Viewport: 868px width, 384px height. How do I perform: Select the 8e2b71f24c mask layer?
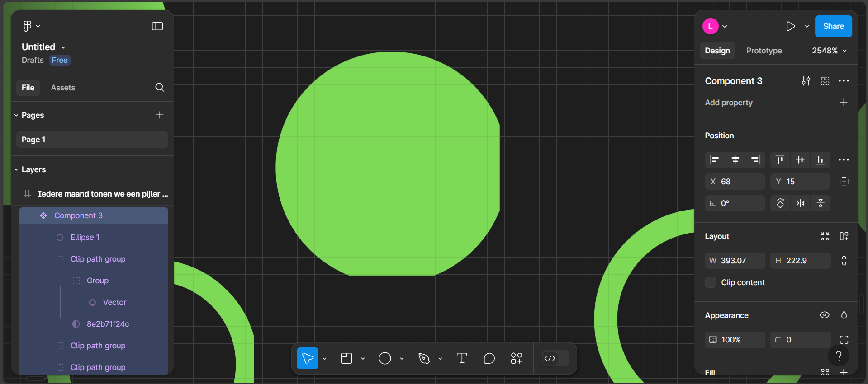click(x=94, y=324)
